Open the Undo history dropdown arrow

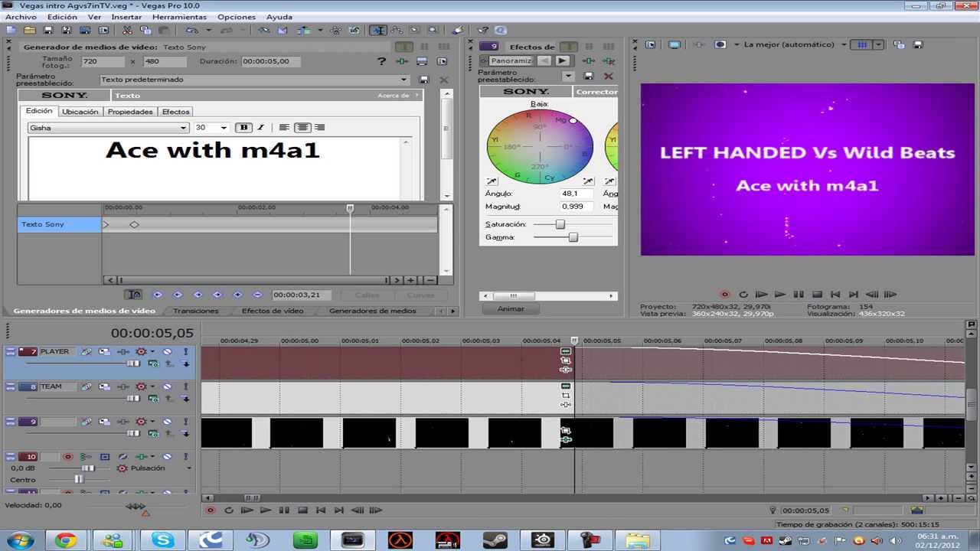pos(207,31)
